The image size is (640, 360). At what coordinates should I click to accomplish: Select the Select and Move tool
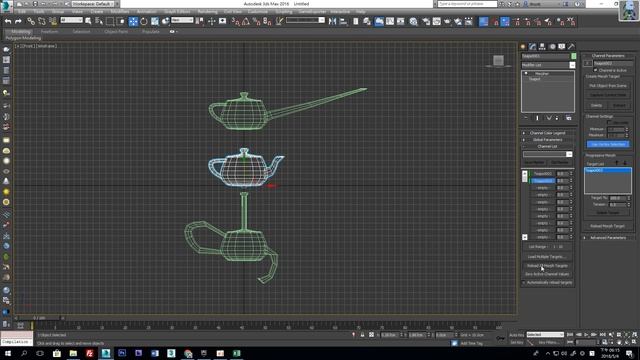pyautogui.click(x=133, y=21)
